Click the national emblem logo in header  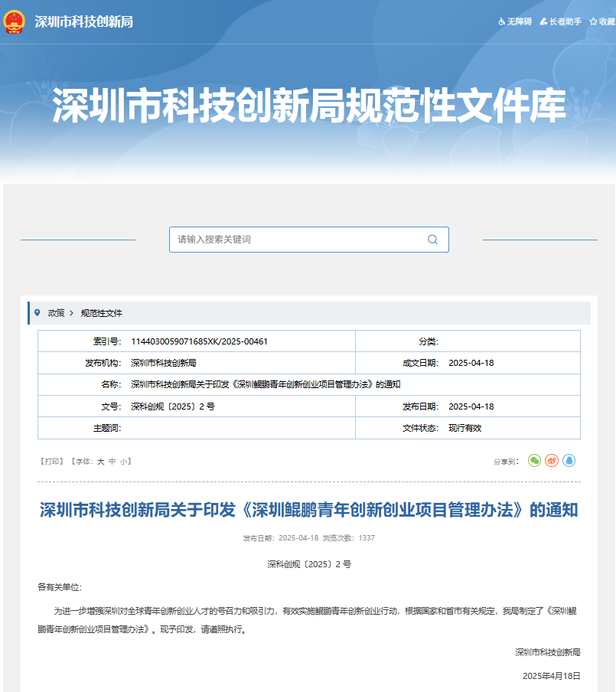pos(15,21)
